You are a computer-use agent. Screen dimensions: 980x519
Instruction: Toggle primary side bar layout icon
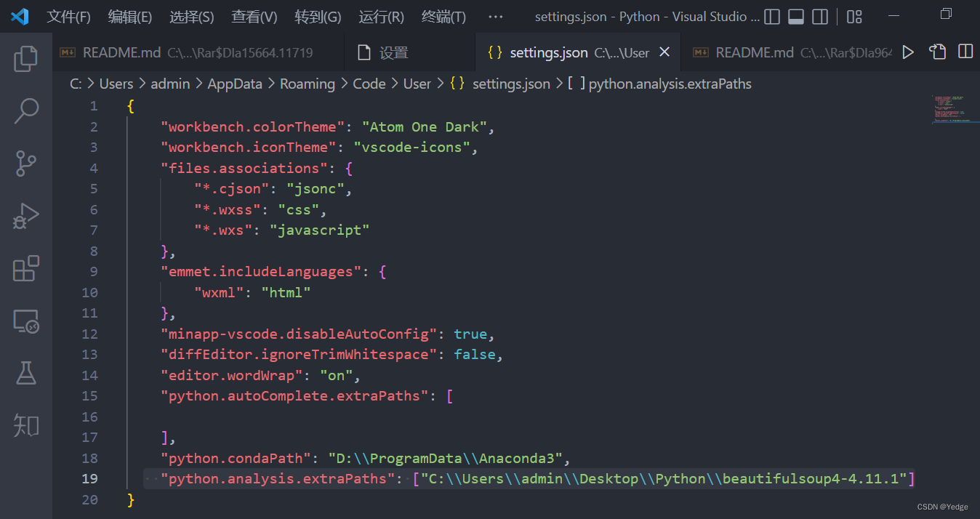pyautogui.click(x=773, y=17)
